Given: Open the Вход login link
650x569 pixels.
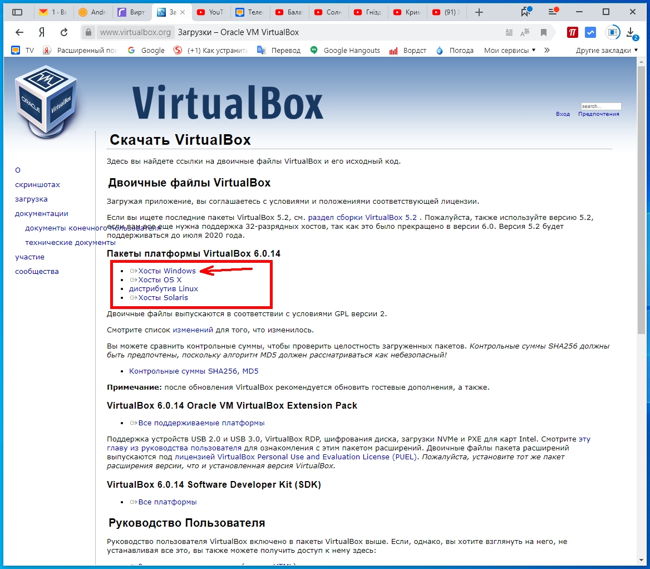Looking at the screenshot, I should 563,114.
